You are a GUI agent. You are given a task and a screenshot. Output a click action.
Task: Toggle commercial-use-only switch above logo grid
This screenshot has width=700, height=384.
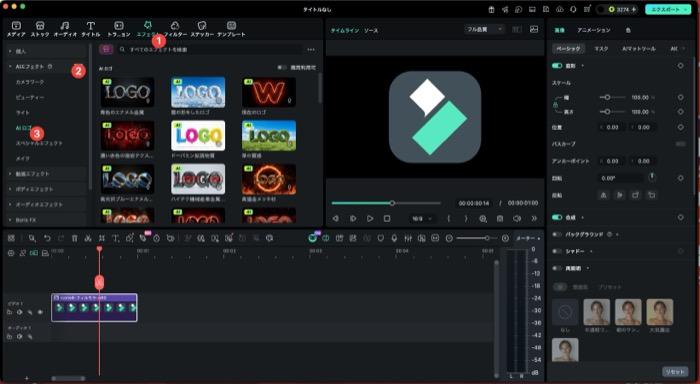282,67
